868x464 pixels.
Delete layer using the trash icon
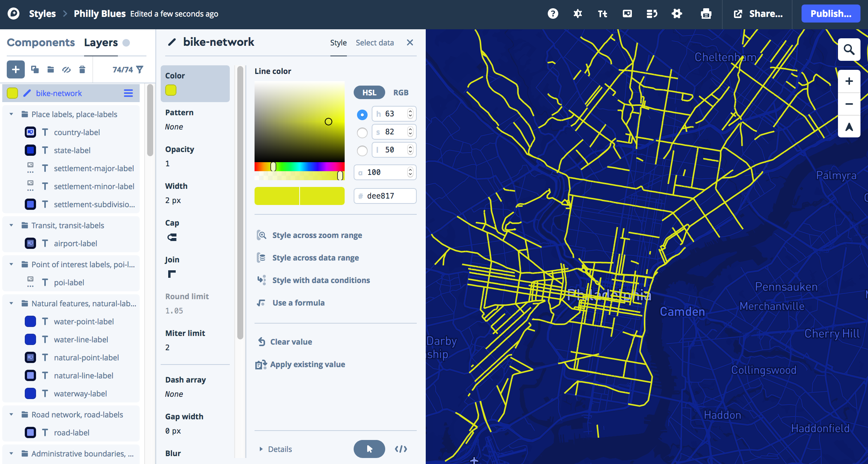82,69
